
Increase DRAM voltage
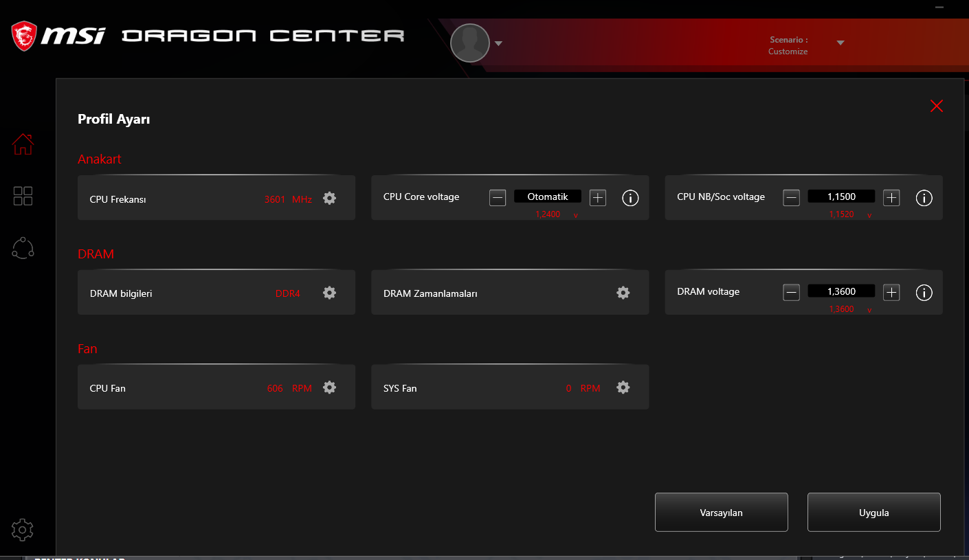891,293
